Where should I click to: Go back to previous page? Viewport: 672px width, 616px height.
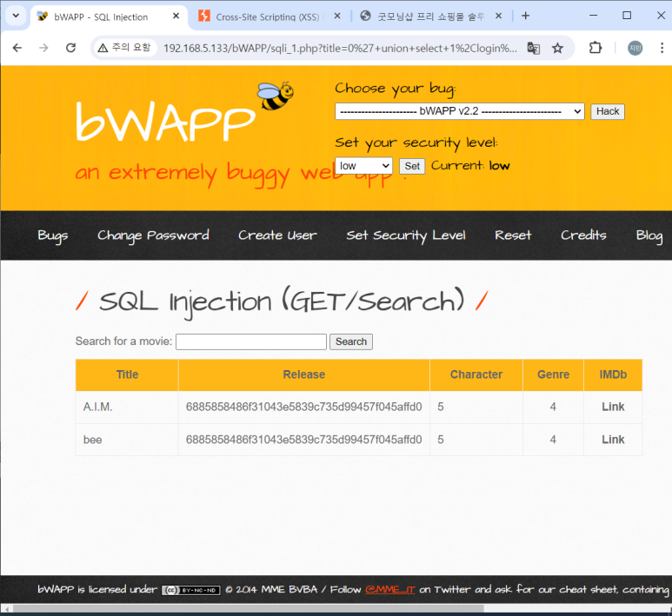click(x=17, y=48)
